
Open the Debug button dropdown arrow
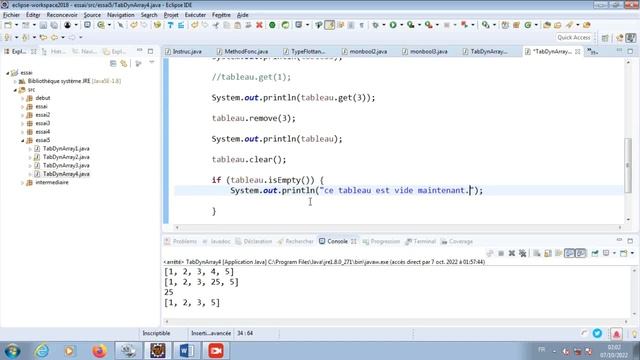(384, 25)
